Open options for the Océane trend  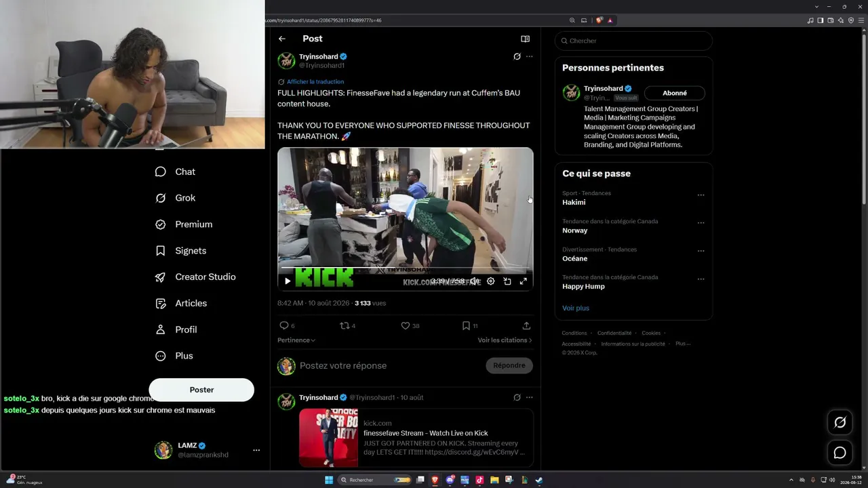click(x=701, y=251)
